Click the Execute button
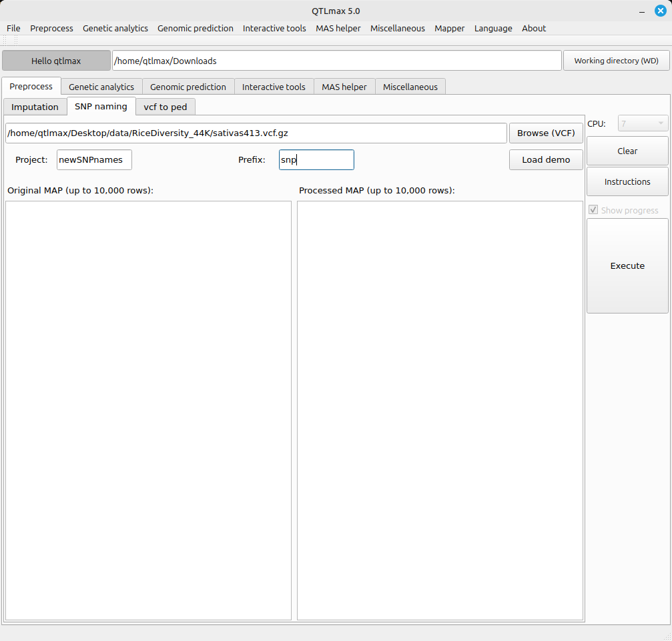The image size is (672, 641). 627,265
